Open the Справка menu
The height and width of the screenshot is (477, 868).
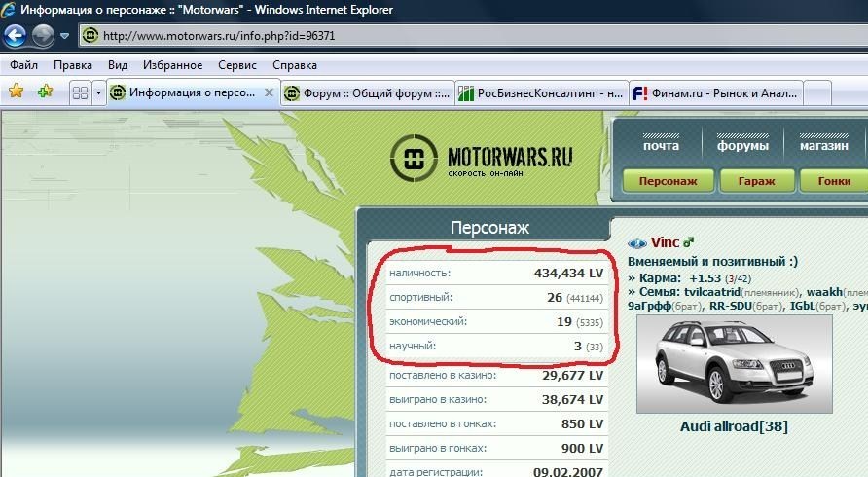click(x=295, y=65)
